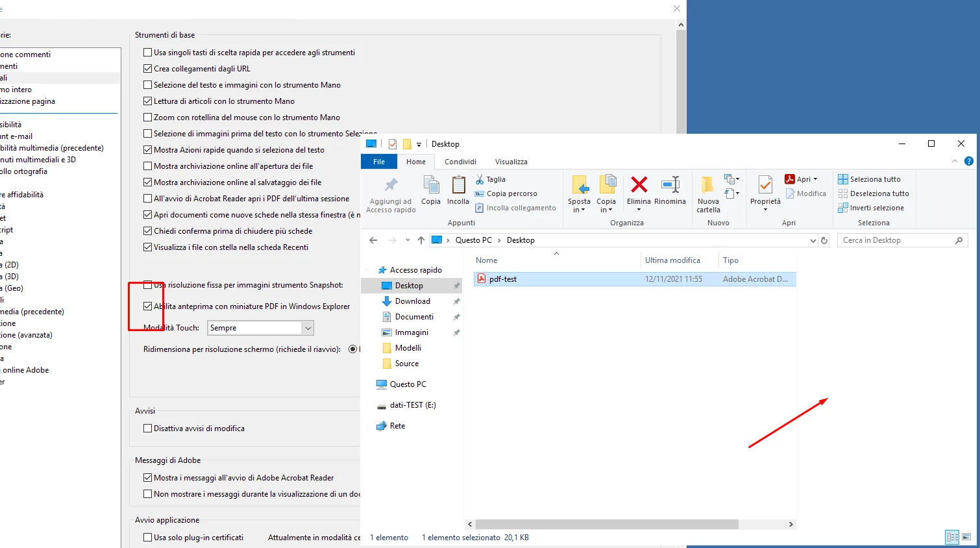Viewport: 980px width, 548px height.
Task: Click the Rinomina icon
Action: (x=670, y=185)
